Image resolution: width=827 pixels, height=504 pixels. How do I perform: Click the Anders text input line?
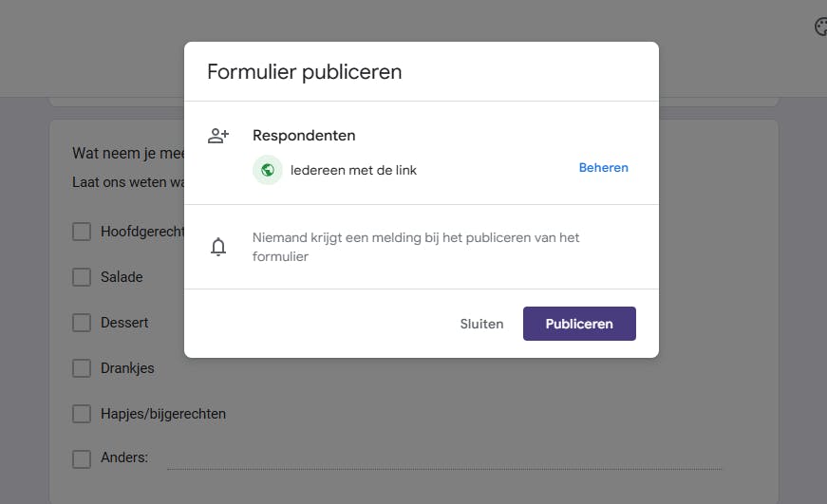point(443,459)
